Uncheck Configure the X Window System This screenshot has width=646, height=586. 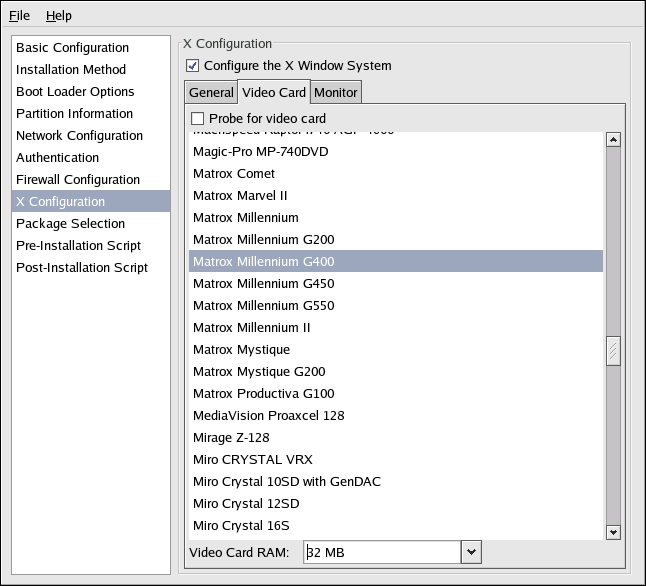(x=193, y=66)
